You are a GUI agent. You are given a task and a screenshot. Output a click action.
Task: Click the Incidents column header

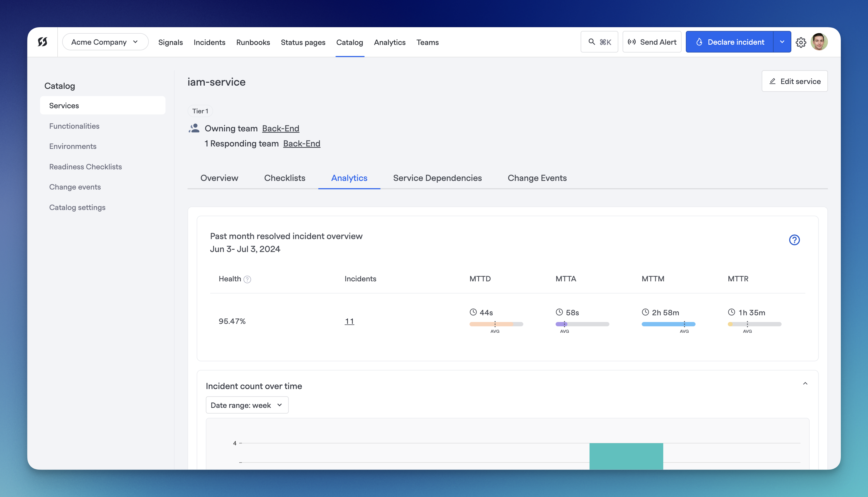coord(361,279)
